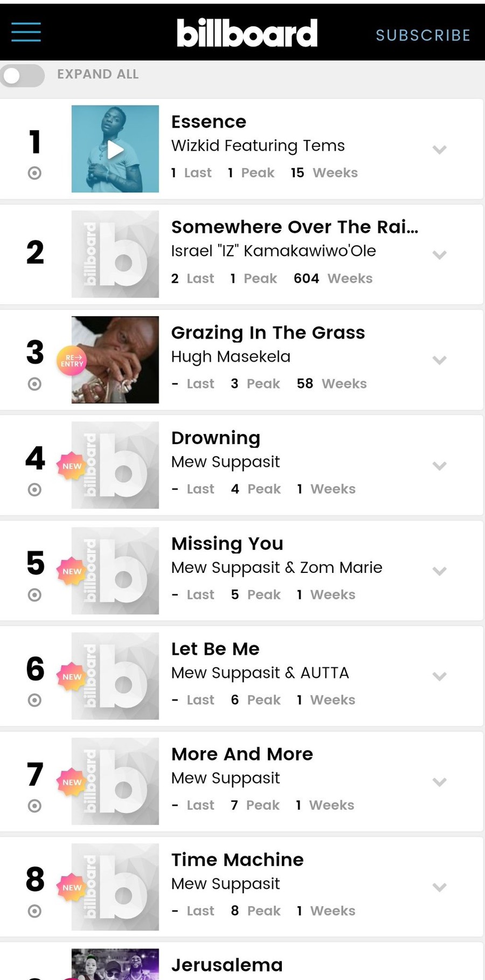Open the More And More song title

pyautogui.click(x=242, y=754)
